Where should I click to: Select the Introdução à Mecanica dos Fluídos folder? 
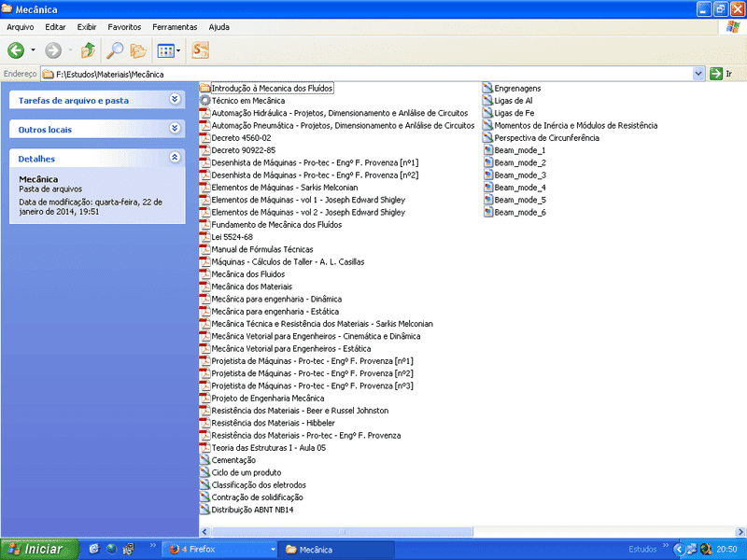272,89
